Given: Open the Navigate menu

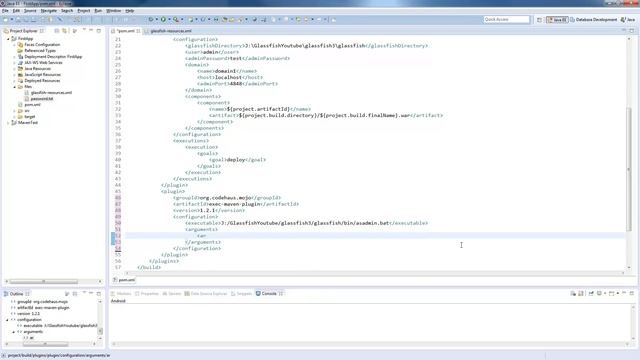Looking at the screenshot, I should (49, 11).
